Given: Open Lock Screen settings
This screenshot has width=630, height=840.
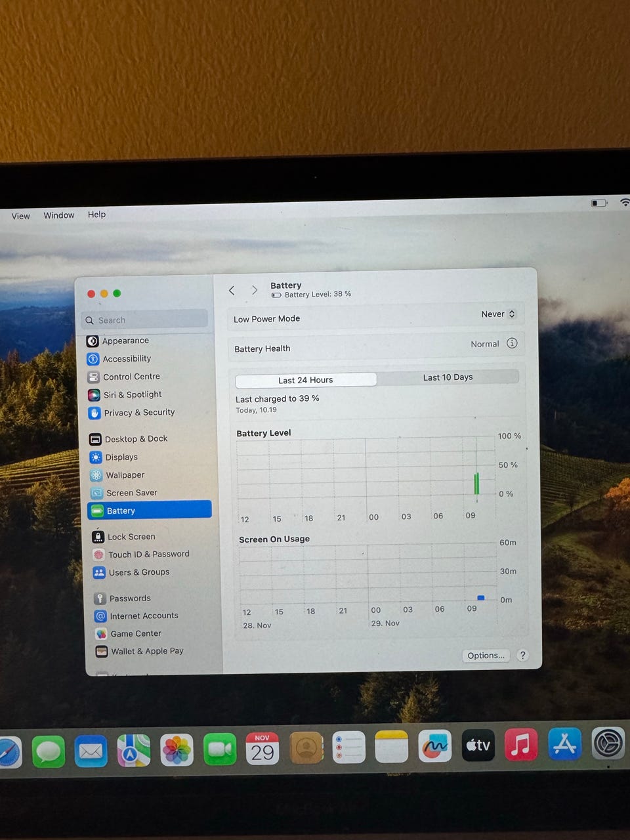Looking at the screenshot, I should pos(124,536).
